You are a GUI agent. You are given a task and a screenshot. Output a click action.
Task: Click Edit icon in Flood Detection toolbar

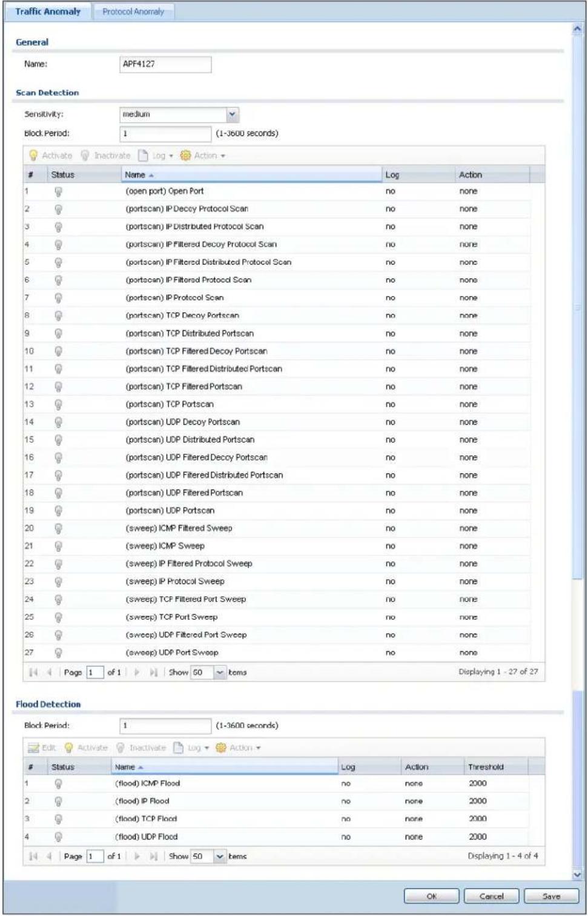point(33,748)
